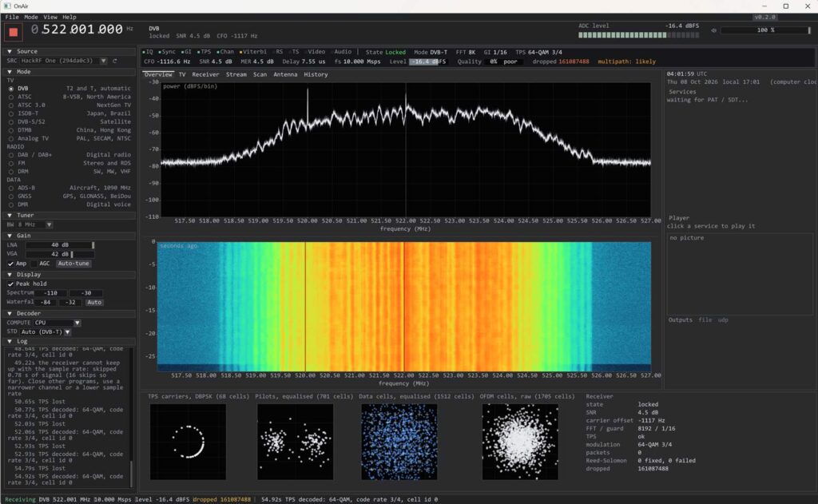
Task: Select the udp output option
Action: [x=722, y=320]
